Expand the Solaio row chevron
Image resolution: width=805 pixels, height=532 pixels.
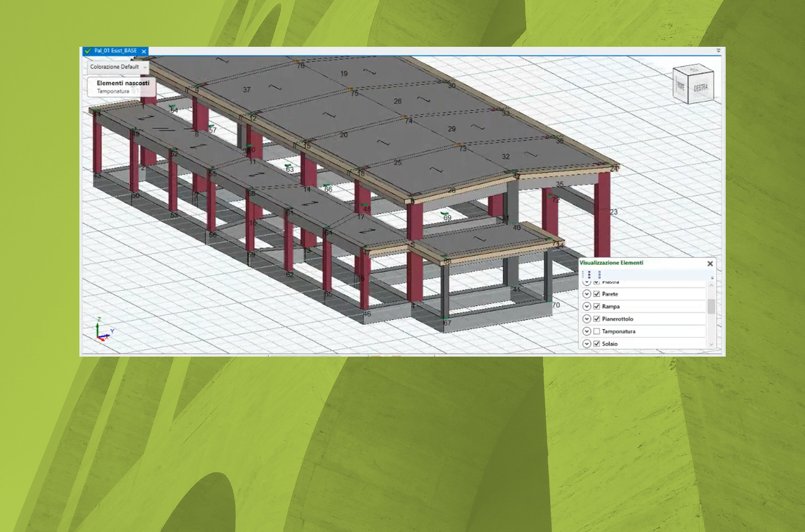[x=587, y=344]
